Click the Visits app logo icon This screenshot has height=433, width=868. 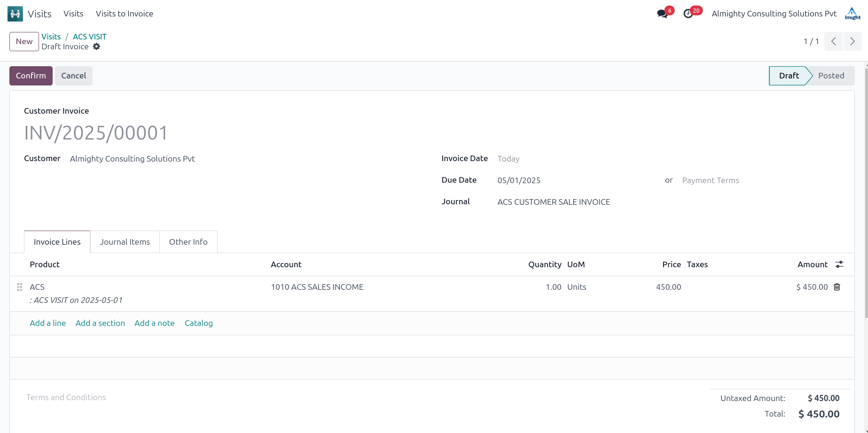click(15, 14)
